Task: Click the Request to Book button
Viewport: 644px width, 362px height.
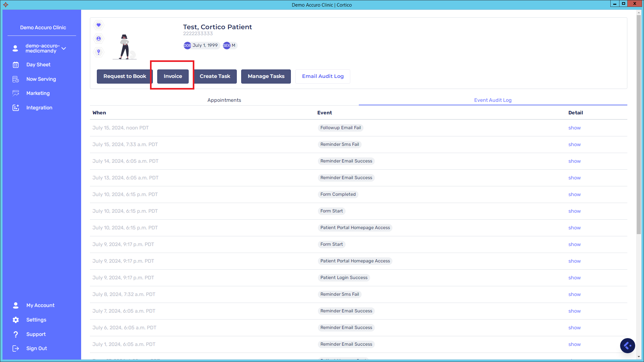Action: 125,76
